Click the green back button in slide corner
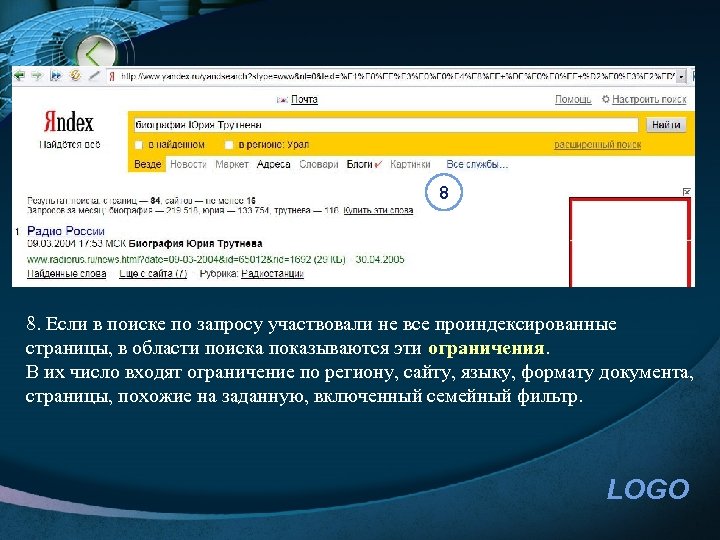Image resolution: width=720 pixels, height=540 pixels. tap(96, 54)
